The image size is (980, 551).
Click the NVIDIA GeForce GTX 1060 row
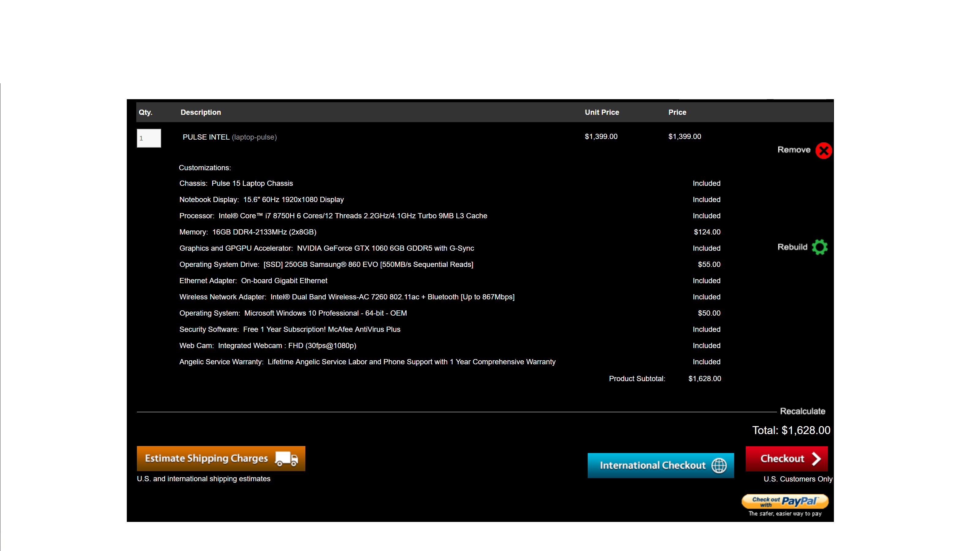pos(326,248)
